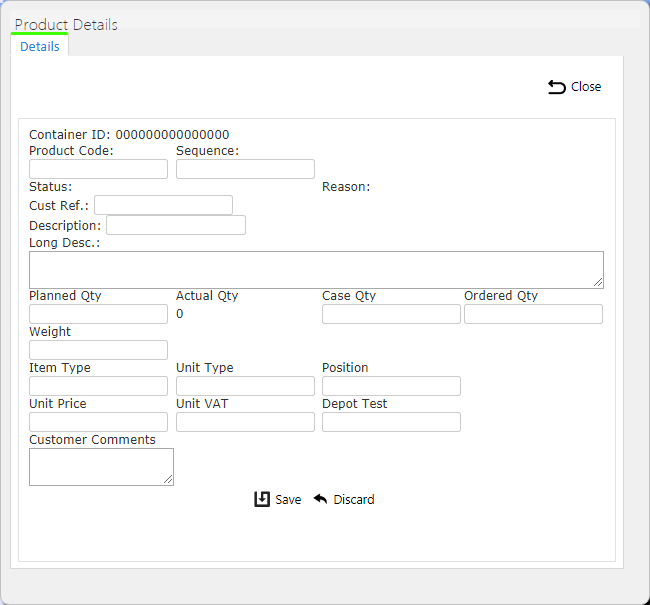The height and width of the screenshot is (605, 650).
Task: Grab the Long Desc. textarea resize handle
Action: 598,282
